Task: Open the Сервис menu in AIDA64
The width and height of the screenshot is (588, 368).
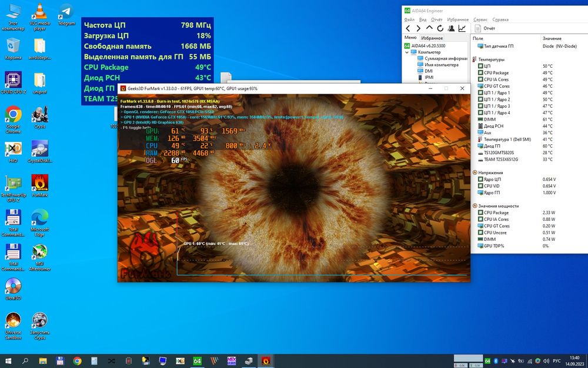Action: click(x=480, y=19)
